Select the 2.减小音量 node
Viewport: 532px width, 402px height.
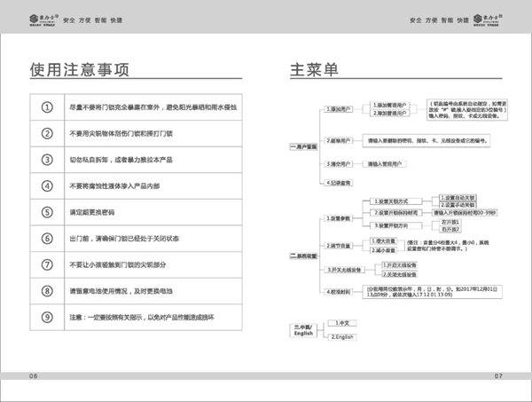tap(383, 250)
